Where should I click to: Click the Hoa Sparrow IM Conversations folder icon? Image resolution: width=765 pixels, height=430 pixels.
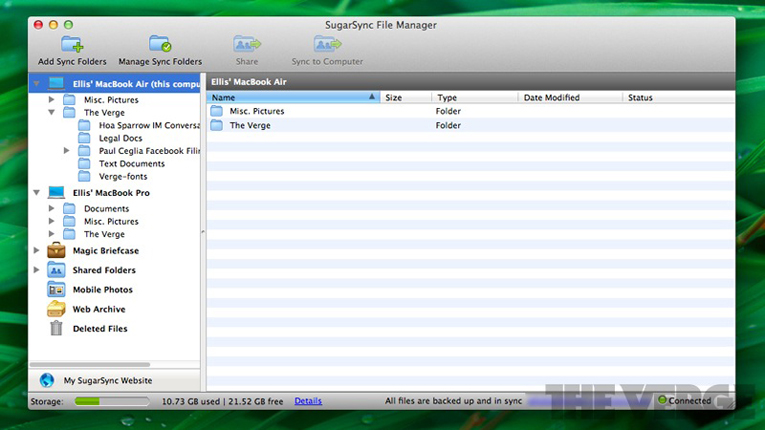[84, 125]
